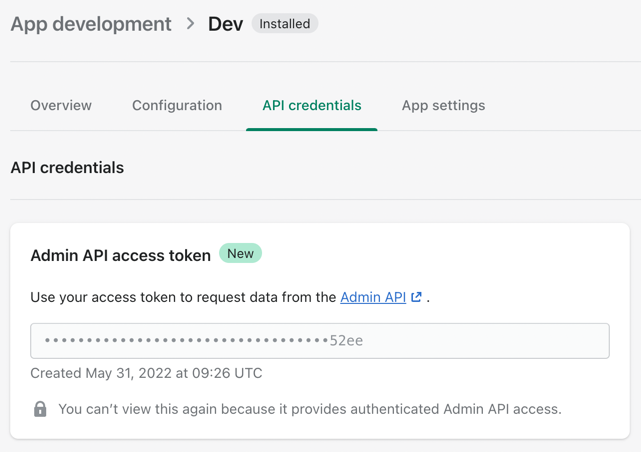The image size is (641, 452).
Task: Click the breadcrumb chevron arrow before Dev
Action: point(190,23)
